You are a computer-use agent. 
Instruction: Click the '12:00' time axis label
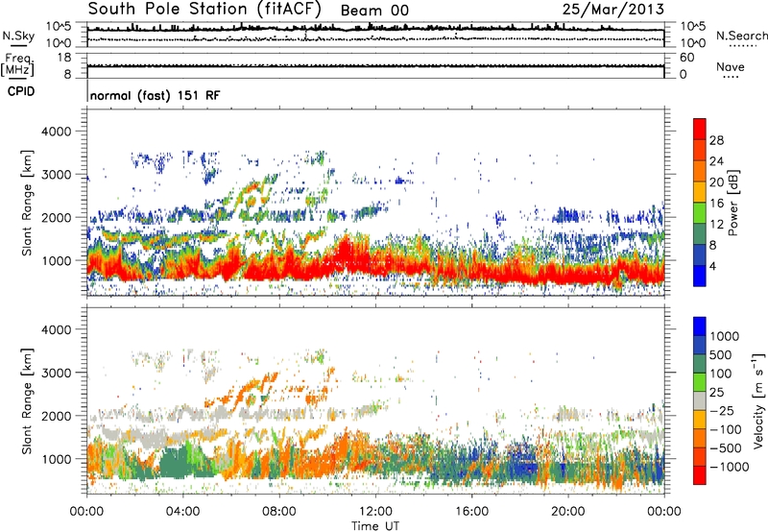375,511
